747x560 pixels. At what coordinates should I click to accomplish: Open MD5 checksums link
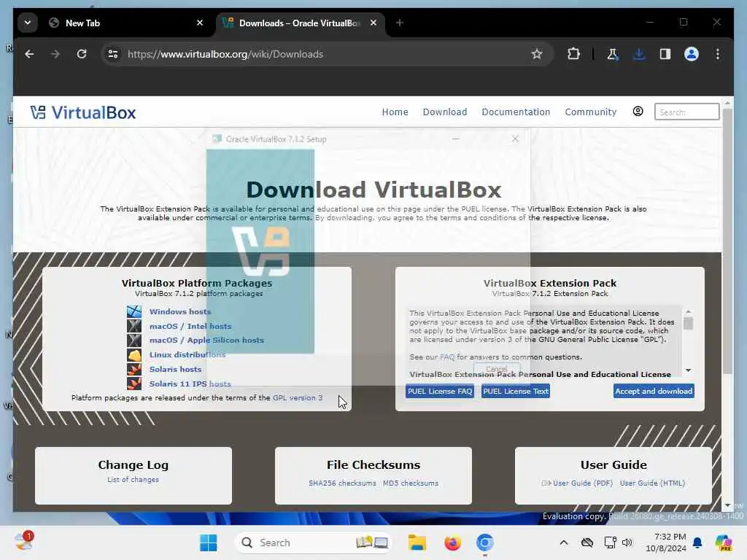tap(411, 483)
